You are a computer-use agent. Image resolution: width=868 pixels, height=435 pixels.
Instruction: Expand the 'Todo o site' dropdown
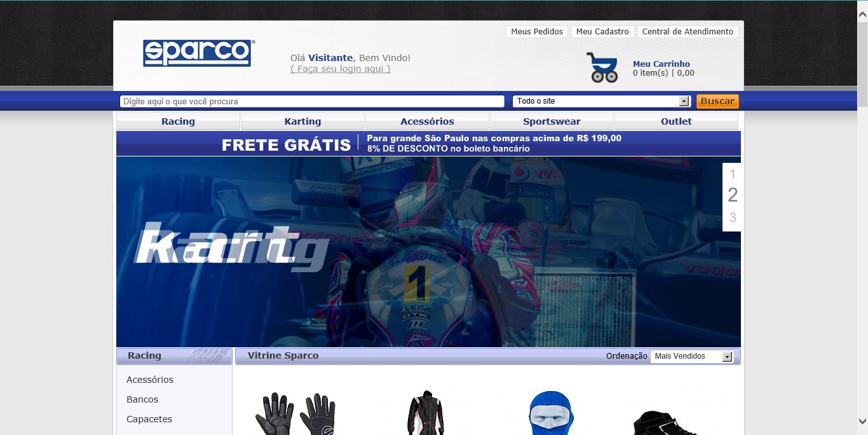point(601,101)
